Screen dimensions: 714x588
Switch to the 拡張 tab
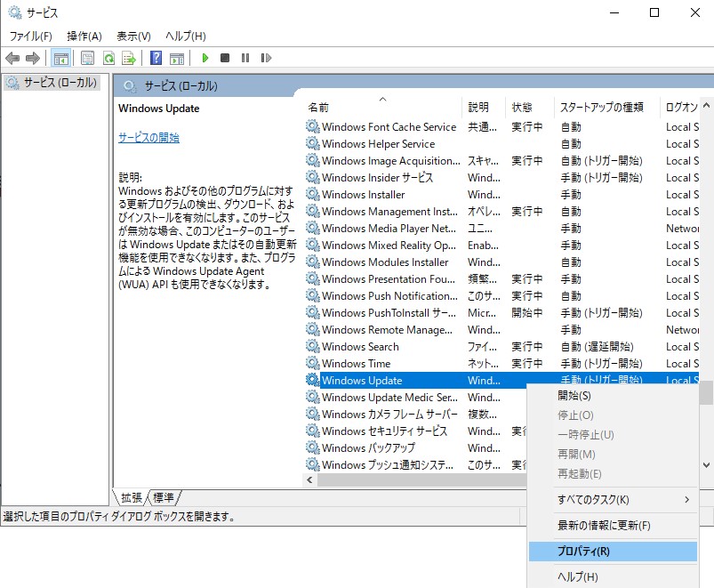point(132,497)
